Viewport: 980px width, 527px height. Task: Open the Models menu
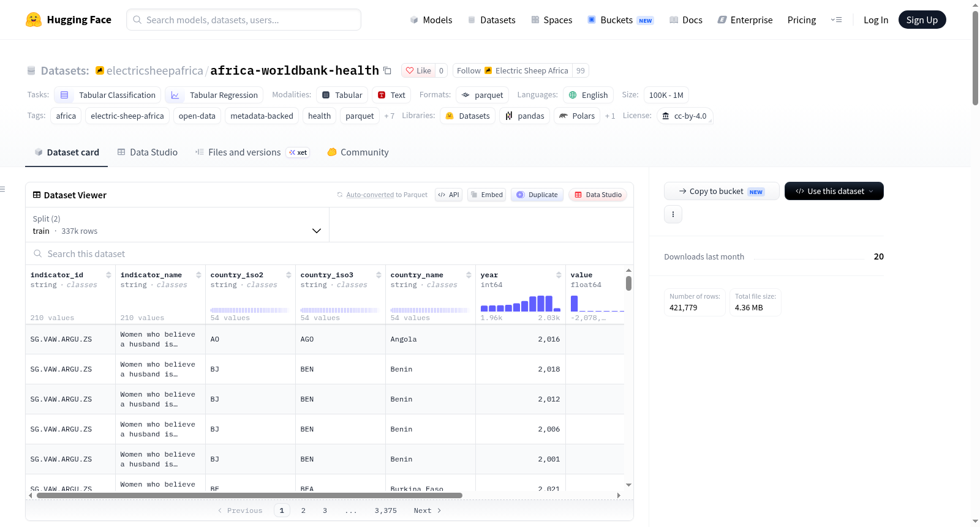(x=431, y=20)
